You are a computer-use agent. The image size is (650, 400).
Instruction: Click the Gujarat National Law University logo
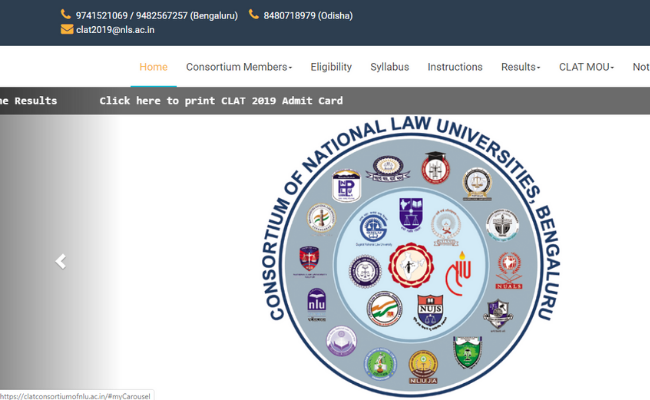click(x=371, y=227)
